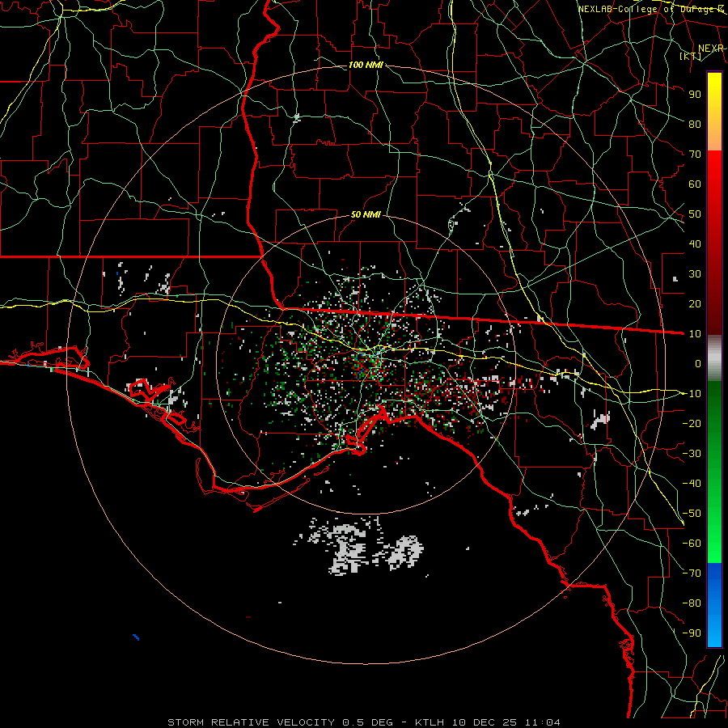Click the -80 scale value

pos(692,603)
